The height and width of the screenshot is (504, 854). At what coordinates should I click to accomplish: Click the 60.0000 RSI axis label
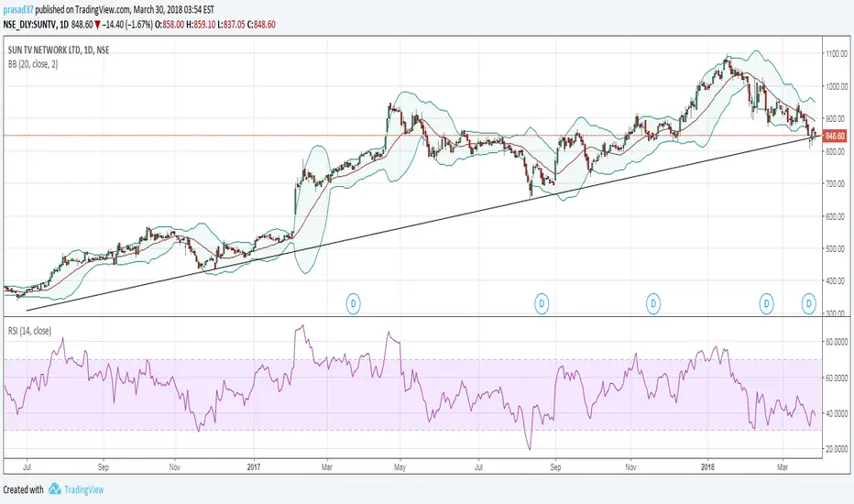tap(838, 378)
